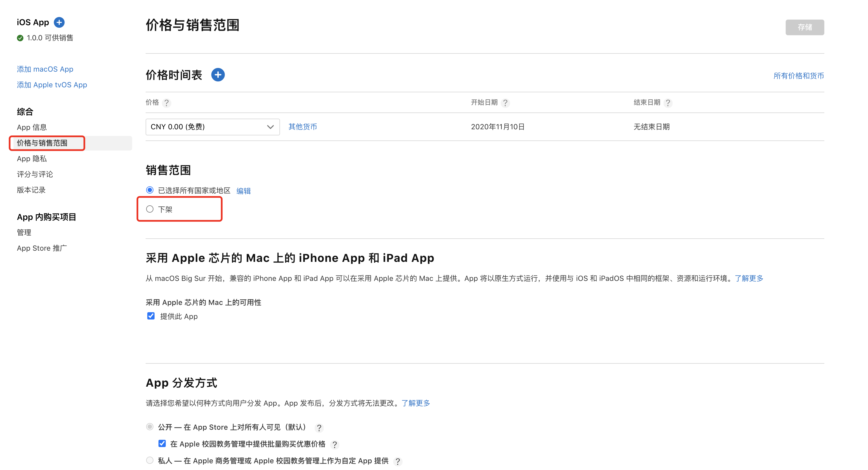Image resolution: width=868 pixels, height=470 pixels.
Task: Open App 隐私 in the sidebar
Action: 32,159
